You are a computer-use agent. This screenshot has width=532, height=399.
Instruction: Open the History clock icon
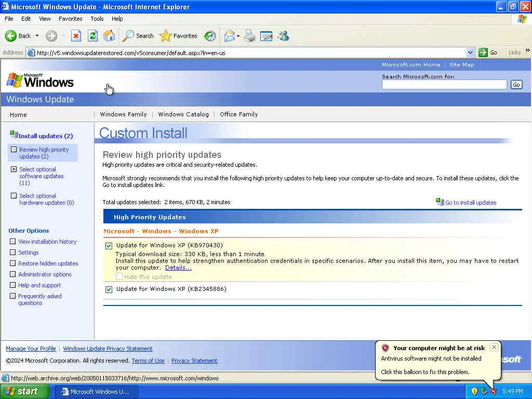point(210,36)
